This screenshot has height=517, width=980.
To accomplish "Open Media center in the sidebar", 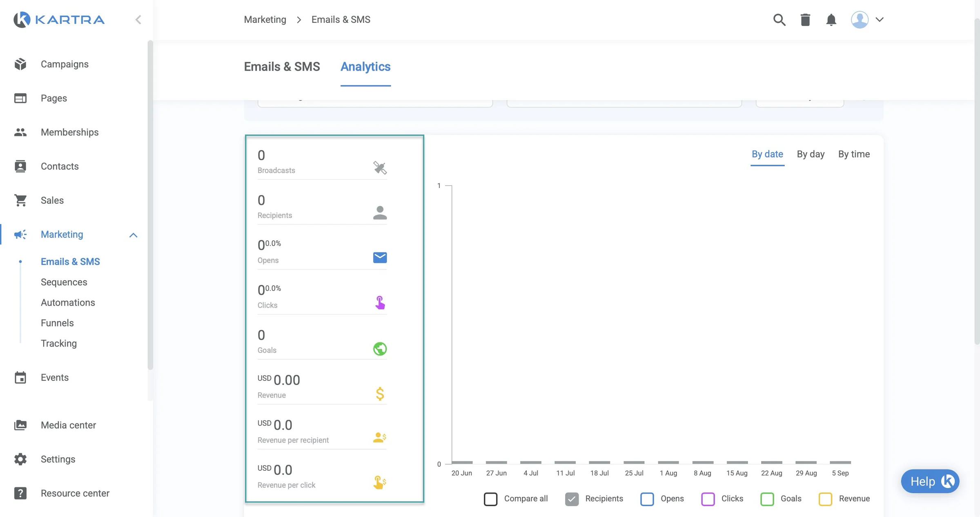I will click(68, 425).
